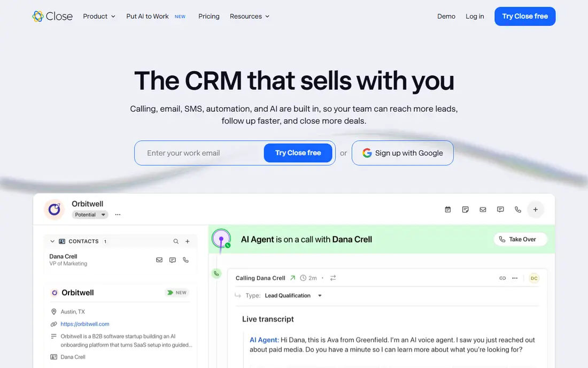588x368 pixels.
Task: Click Try Close free beside email field
Action: 298,153
